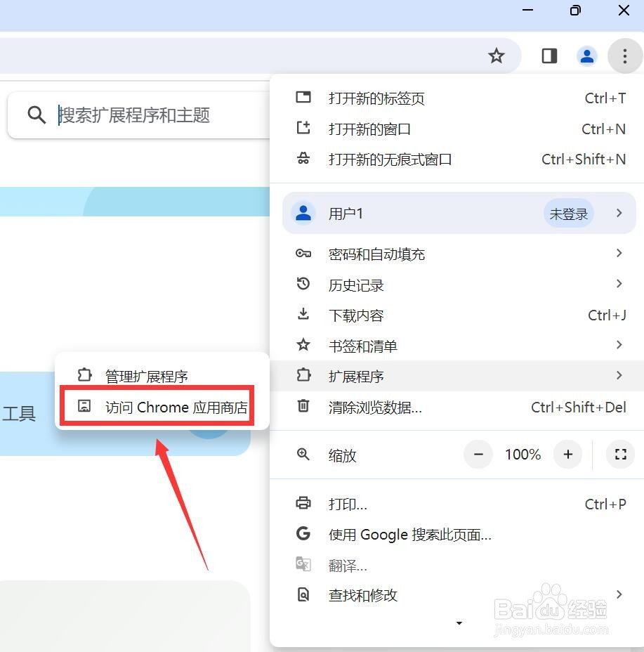
Task: Click the incognito icon next to 打开新的无痕式窗口
Action: tap(303, 159)
